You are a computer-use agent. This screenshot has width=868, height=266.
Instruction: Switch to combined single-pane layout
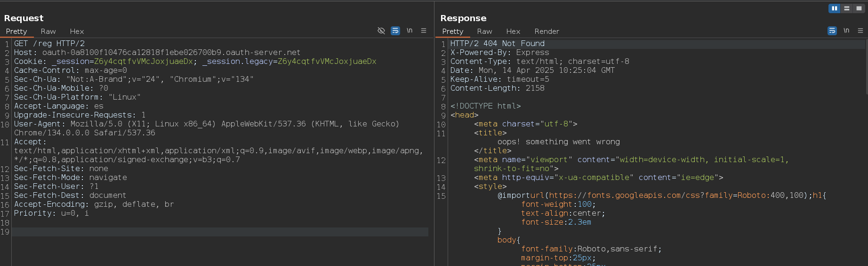coord(859,8)
